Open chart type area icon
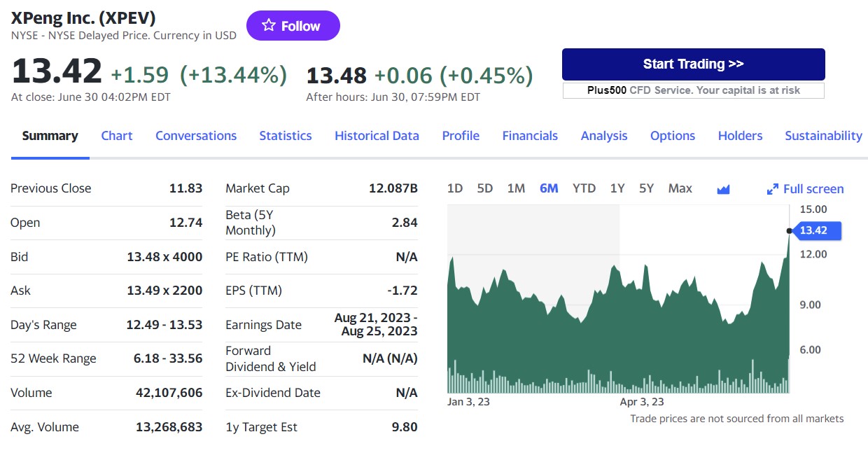 point(724,189)
